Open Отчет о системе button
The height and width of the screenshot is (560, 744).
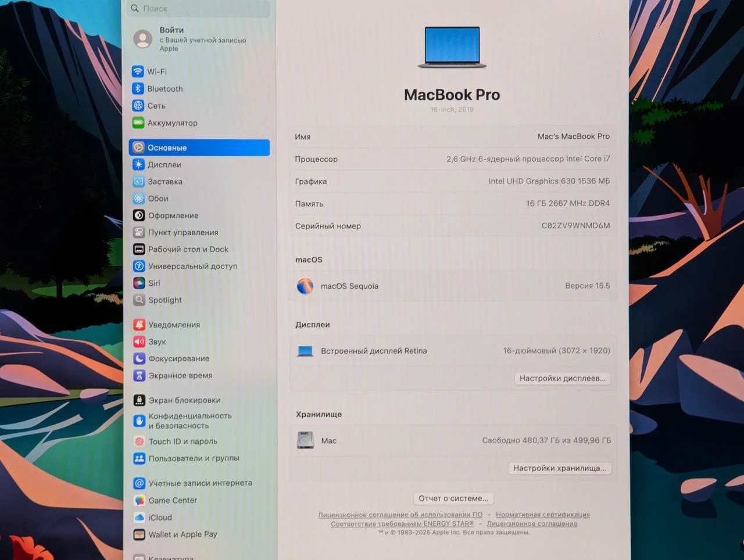(x=453, y=498)
